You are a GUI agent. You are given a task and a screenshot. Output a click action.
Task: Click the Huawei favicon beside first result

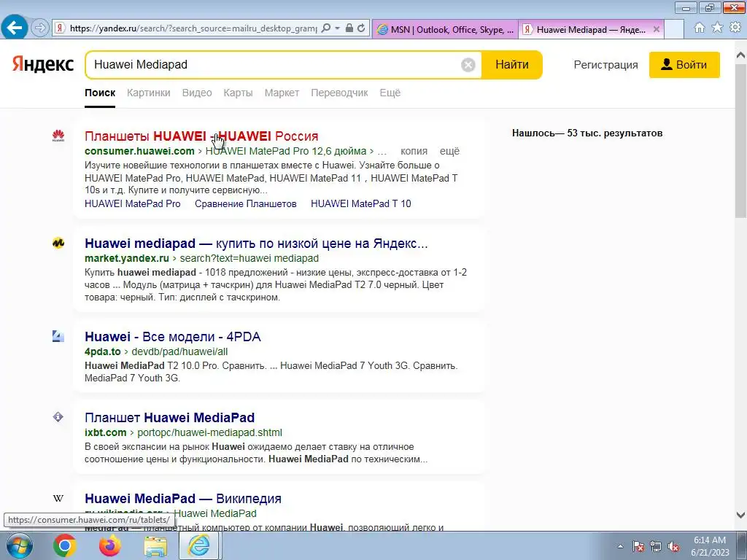pyautogui.click(x=58, y=136)
